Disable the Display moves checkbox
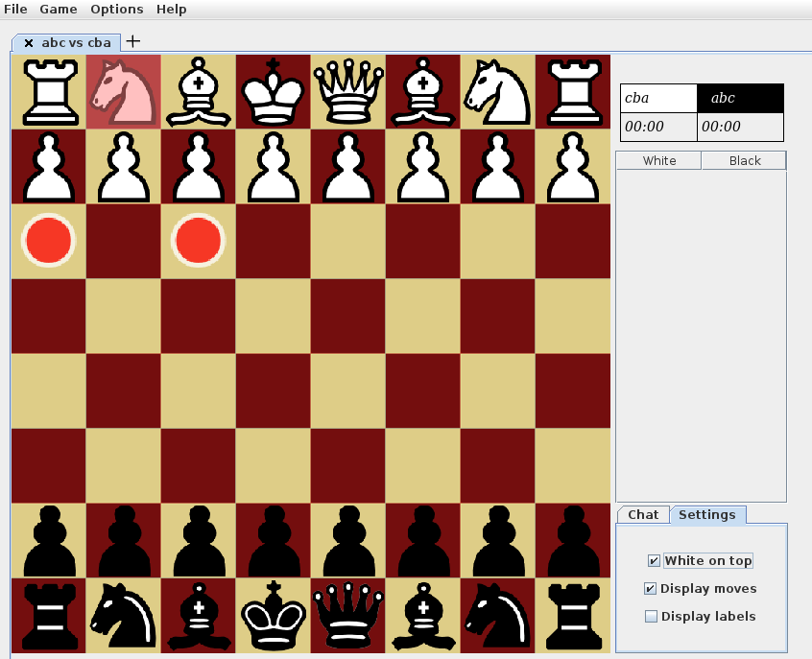 [x=652, y=588]
